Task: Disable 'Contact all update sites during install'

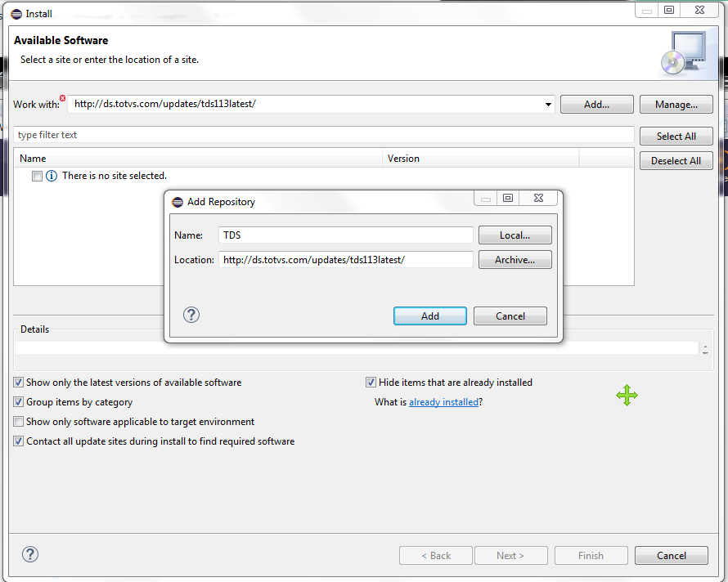Action: (18, 441)
